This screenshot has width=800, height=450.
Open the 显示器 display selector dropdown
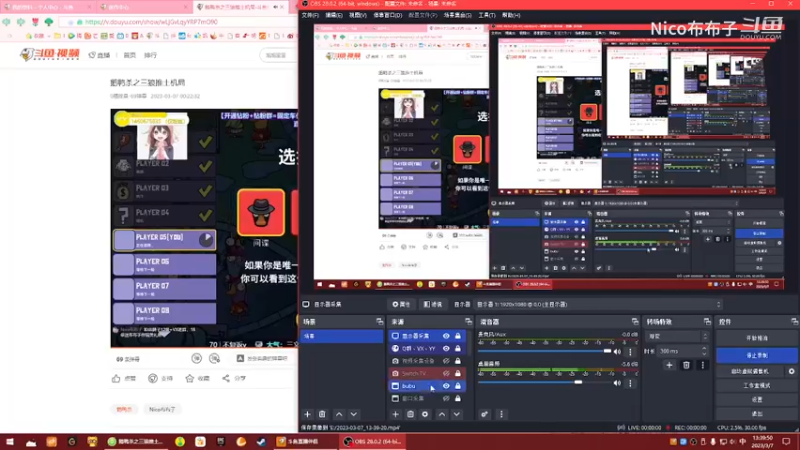point(599,305)
